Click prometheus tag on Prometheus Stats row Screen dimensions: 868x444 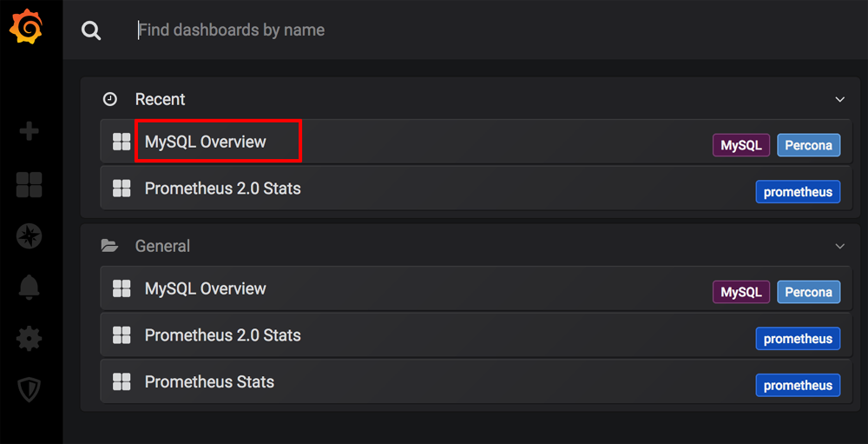pyautogui.click(x=798, y=385)
